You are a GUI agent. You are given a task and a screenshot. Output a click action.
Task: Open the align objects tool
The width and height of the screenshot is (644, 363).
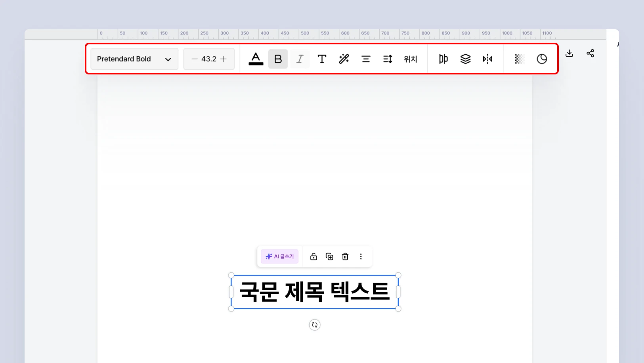443,59
